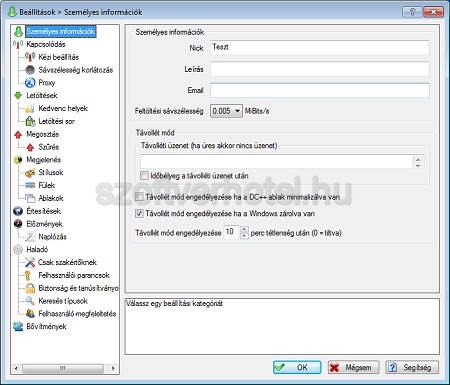Image resolution: width=450 pixels, height=385 pixels.
Task: Select Haladó category label in tree
Action: (37, 250)
